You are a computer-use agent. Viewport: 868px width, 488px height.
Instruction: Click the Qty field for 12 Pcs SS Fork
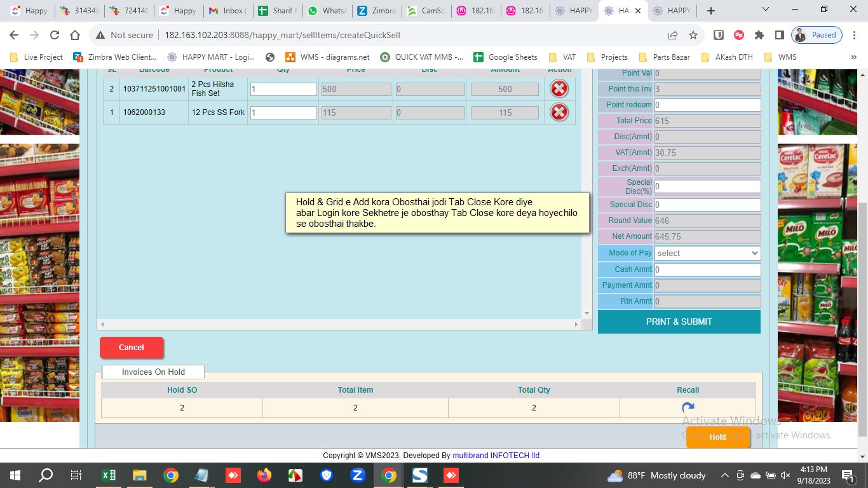coord(283,112)
